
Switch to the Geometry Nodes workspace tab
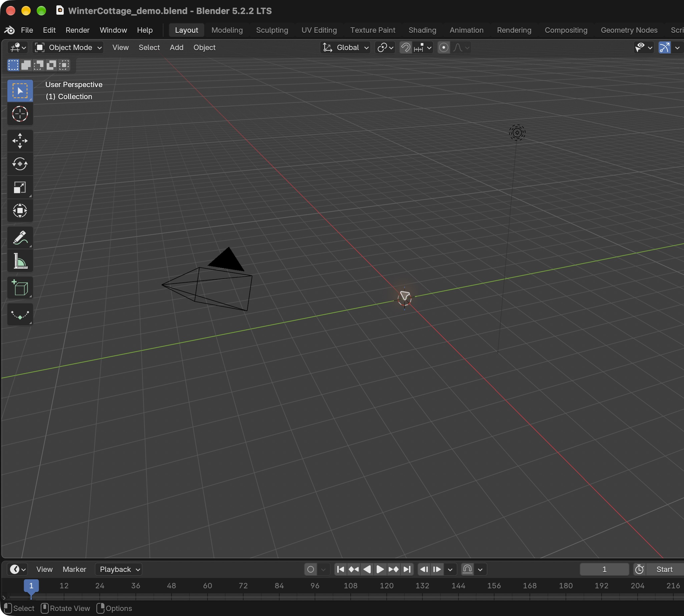629,30
